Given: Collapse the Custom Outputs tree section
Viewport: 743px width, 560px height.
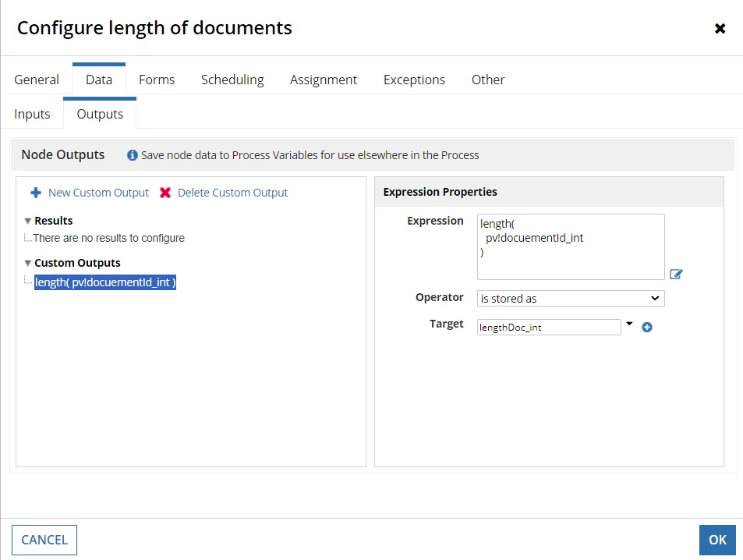Looking at the screenshot, I should 28,263.
